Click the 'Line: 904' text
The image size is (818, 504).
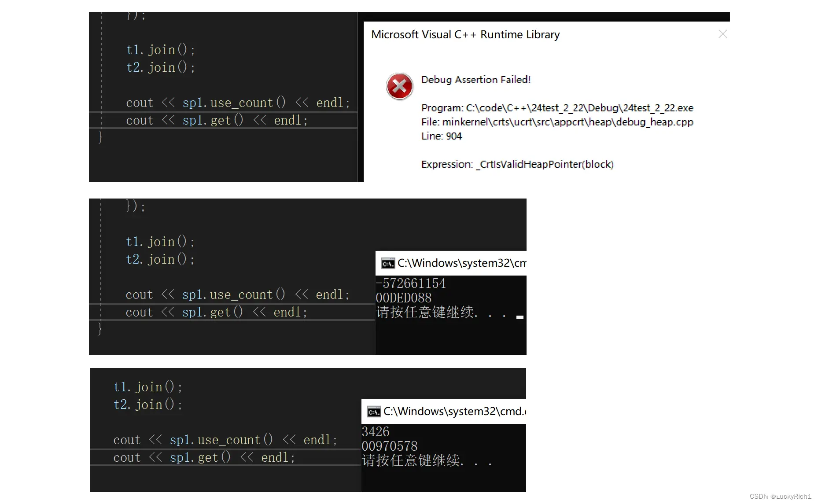pyautogui.click(x=442, y=136)
